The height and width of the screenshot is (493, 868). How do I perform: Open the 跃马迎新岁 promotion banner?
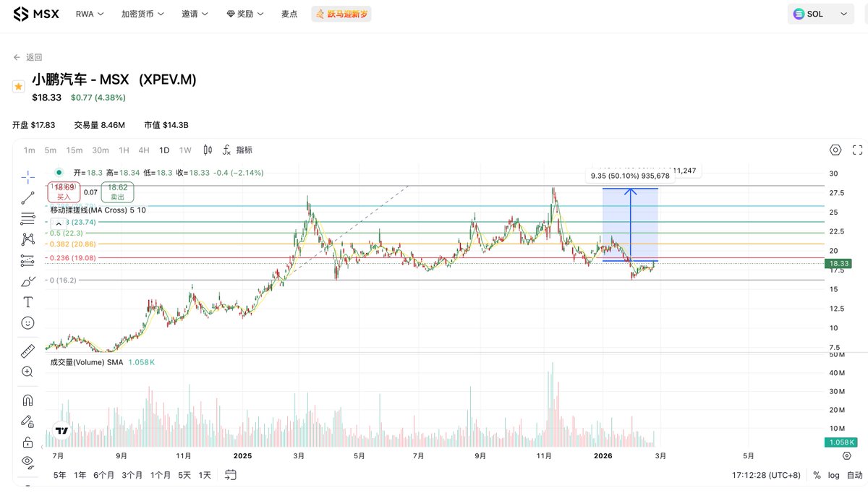(341, 14)
